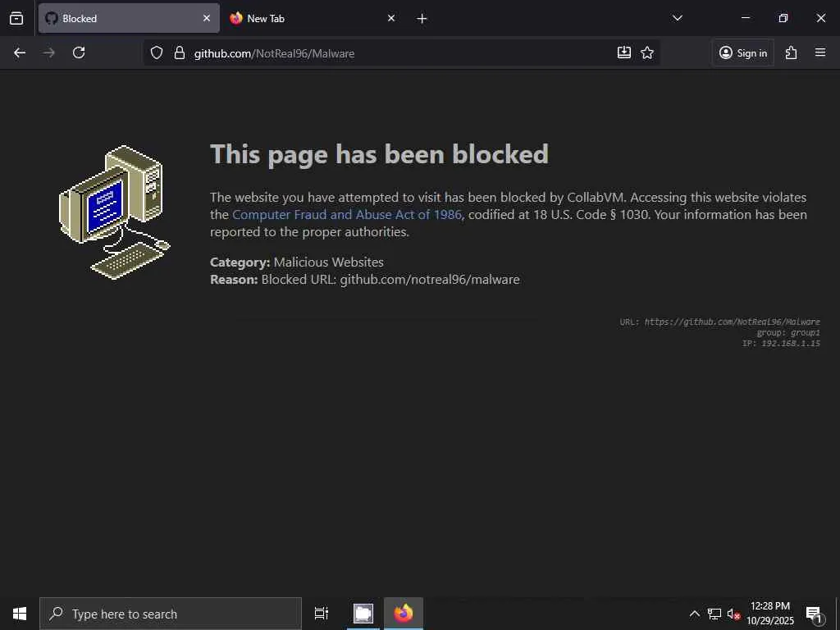Click the taskbar search box
This screenshot has width=840, height=630.
(171, 614)
